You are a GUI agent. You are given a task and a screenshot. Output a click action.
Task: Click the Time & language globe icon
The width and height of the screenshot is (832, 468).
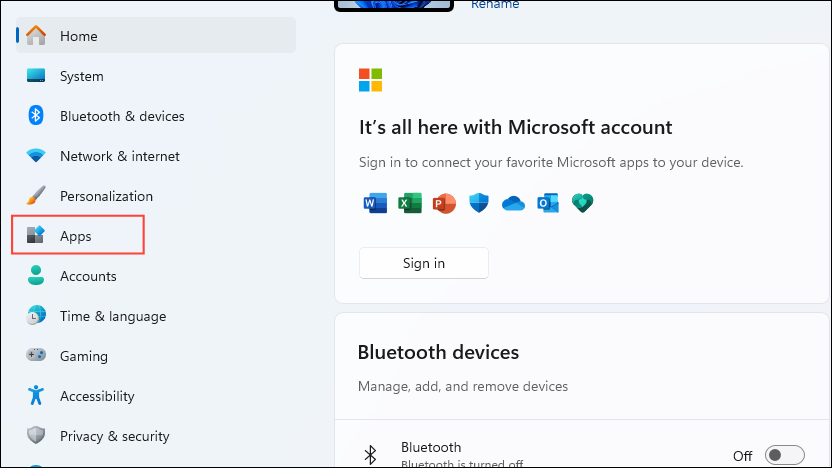36,316
